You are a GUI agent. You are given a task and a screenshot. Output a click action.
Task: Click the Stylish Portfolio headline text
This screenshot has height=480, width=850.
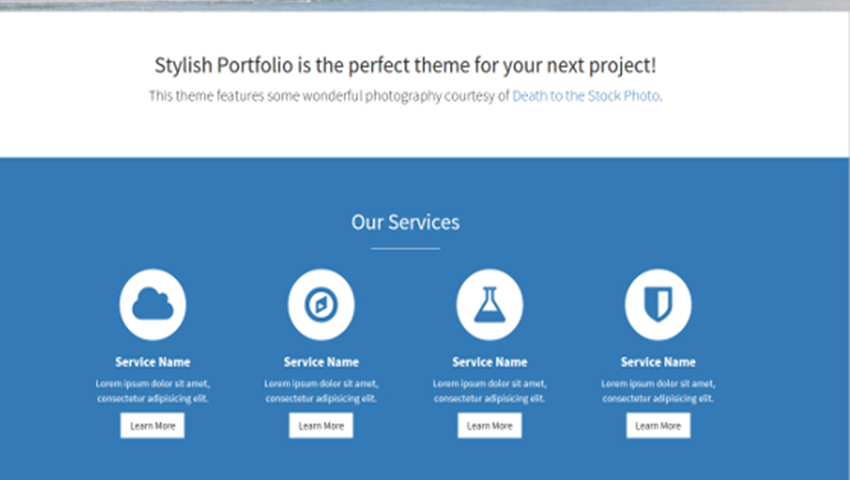(405, 66)
